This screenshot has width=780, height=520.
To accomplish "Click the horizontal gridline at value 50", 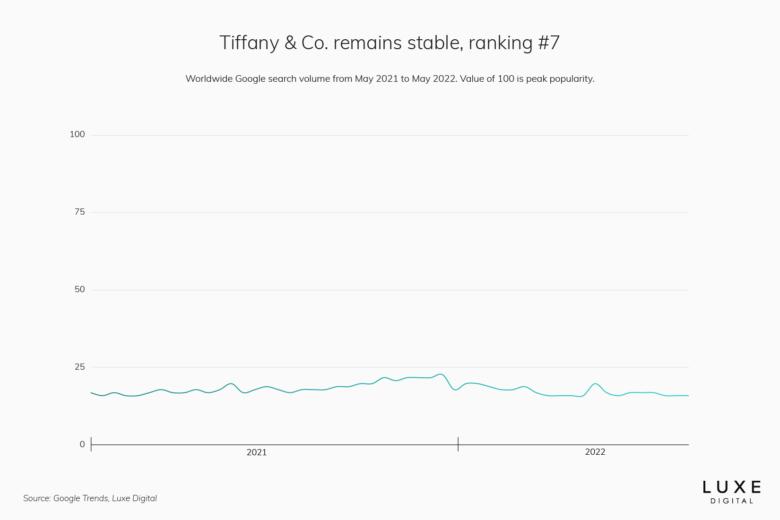I will point(390,290).
